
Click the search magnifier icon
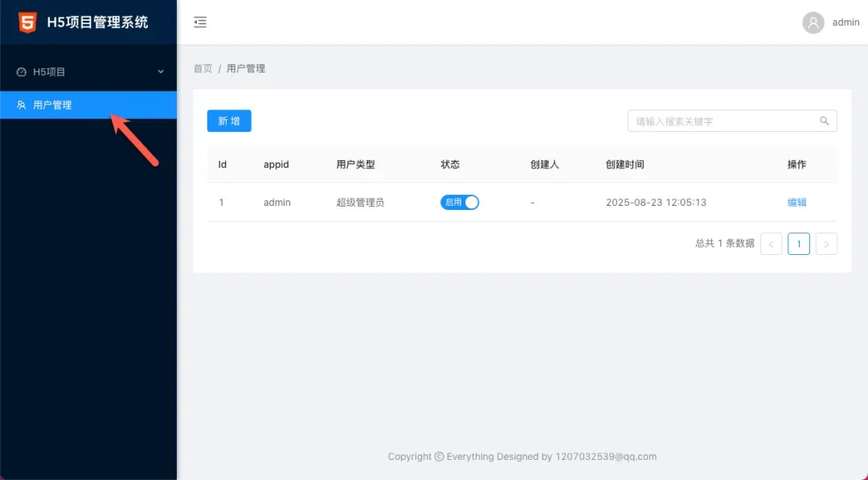coord(824,121)
